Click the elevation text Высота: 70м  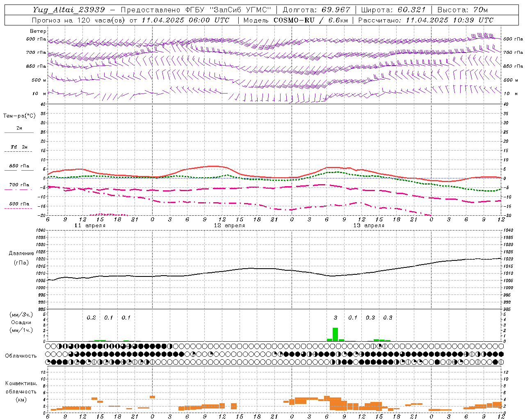(463, 10)
